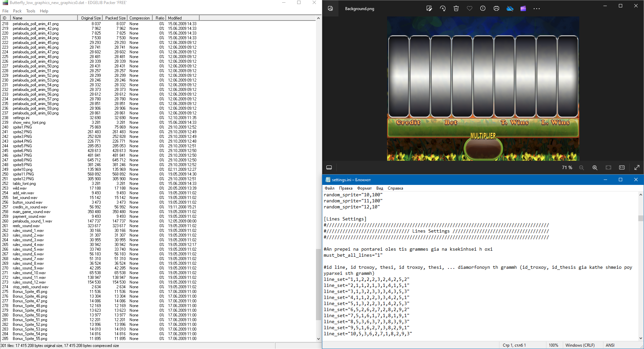Sort the file list by Original Size column
This screenshot has height=349, width=644.
91,18
